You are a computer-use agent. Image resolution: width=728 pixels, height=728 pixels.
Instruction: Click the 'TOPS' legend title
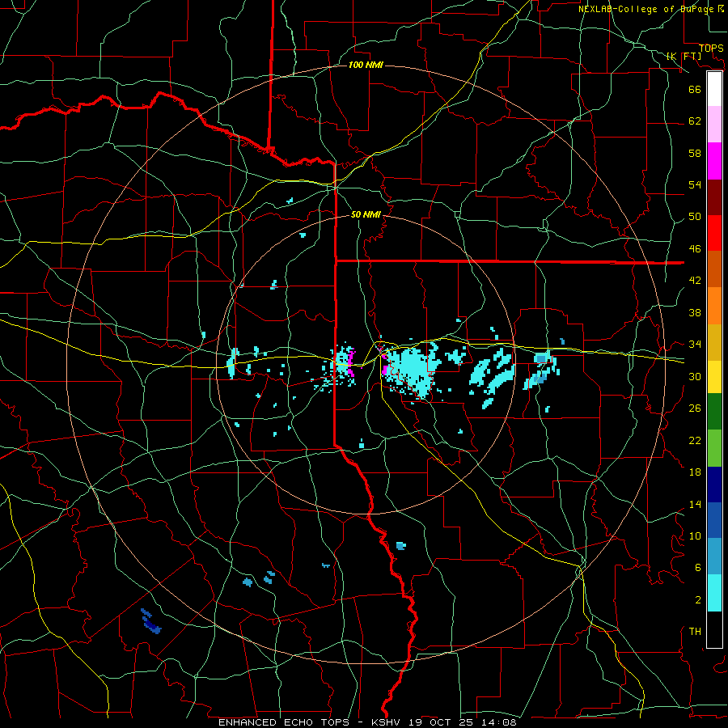coord(711,49)
